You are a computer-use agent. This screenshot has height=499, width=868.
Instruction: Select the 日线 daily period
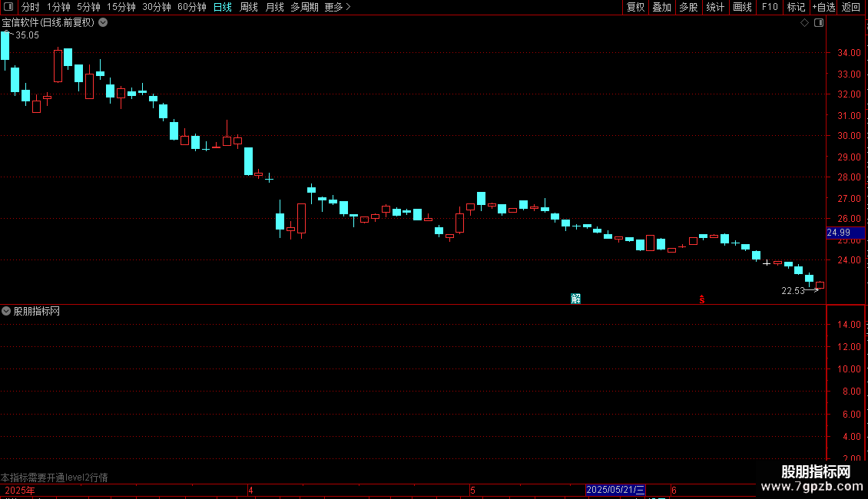coord(223,7)
